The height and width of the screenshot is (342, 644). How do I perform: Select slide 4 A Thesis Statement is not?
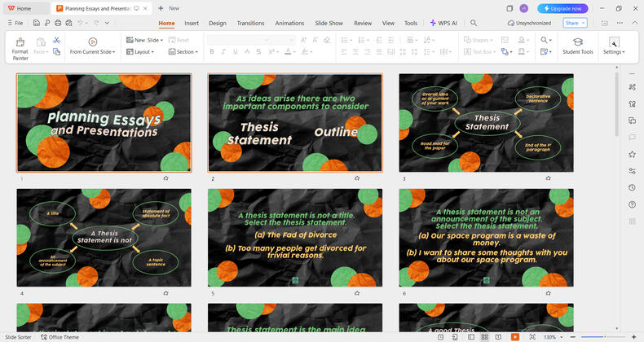(104, 238)
